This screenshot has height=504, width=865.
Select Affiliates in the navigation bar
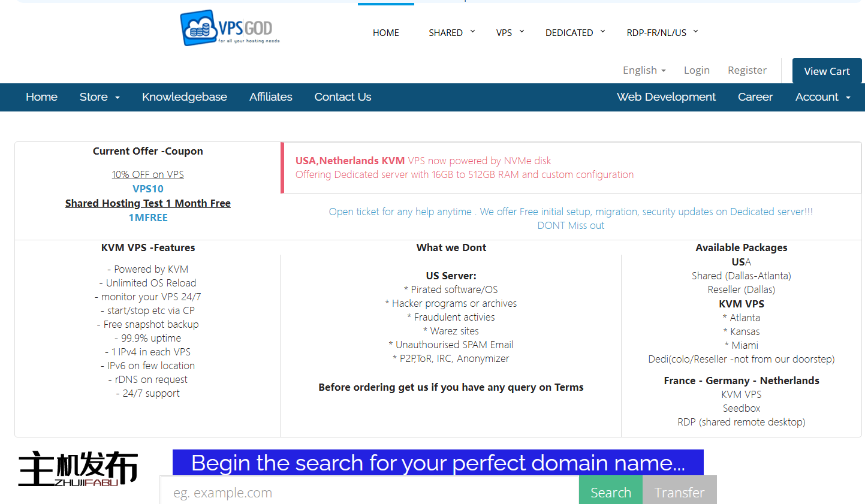270,97
